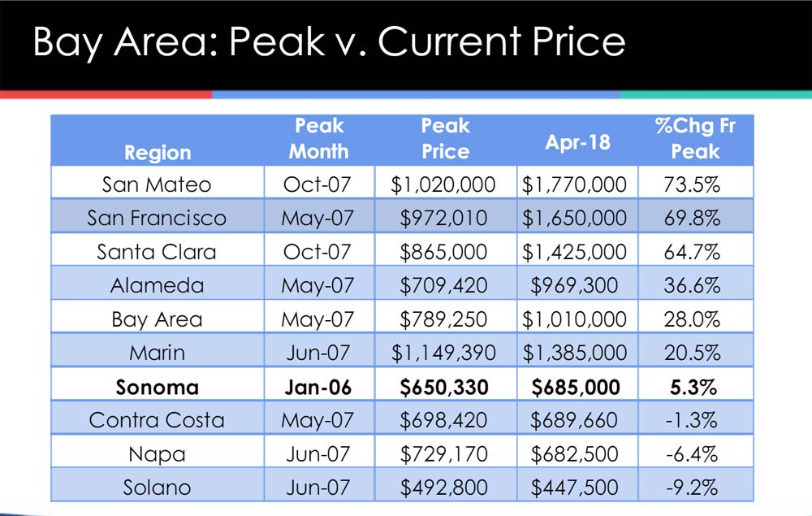Click Solano's $447,500 Apr-18 price

pyautogui.click(x=574, y=488)
